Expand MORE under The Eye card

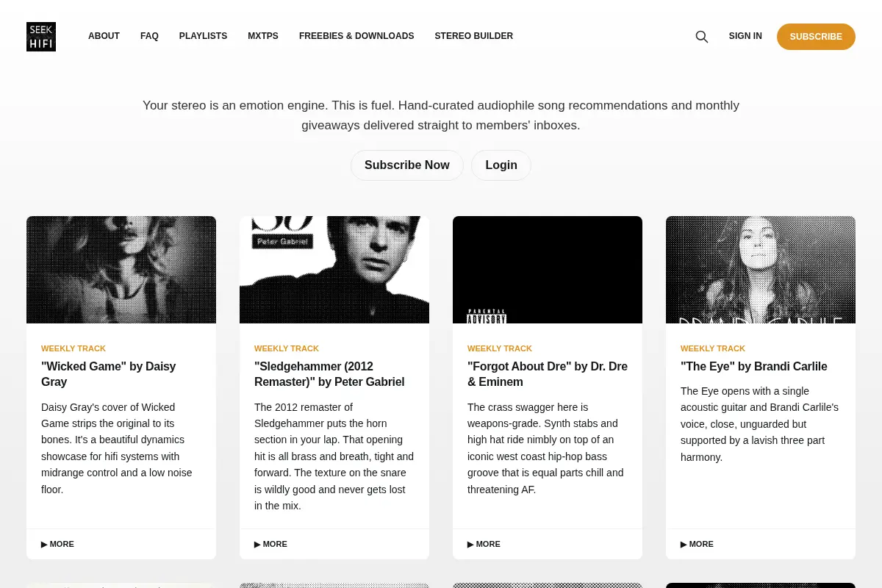click(x=697, y=544)
